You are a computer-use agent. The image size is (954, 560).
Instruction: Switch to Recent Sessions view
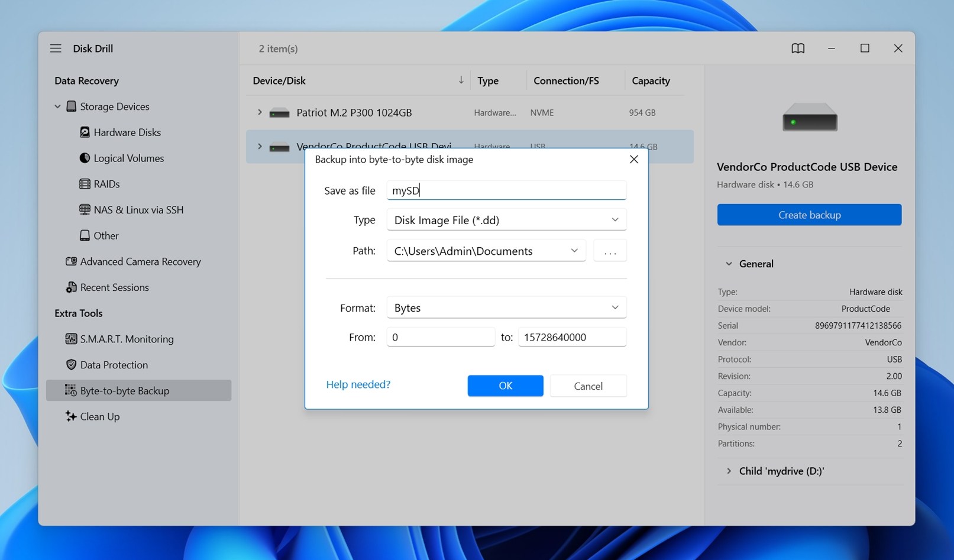(114, 287)
